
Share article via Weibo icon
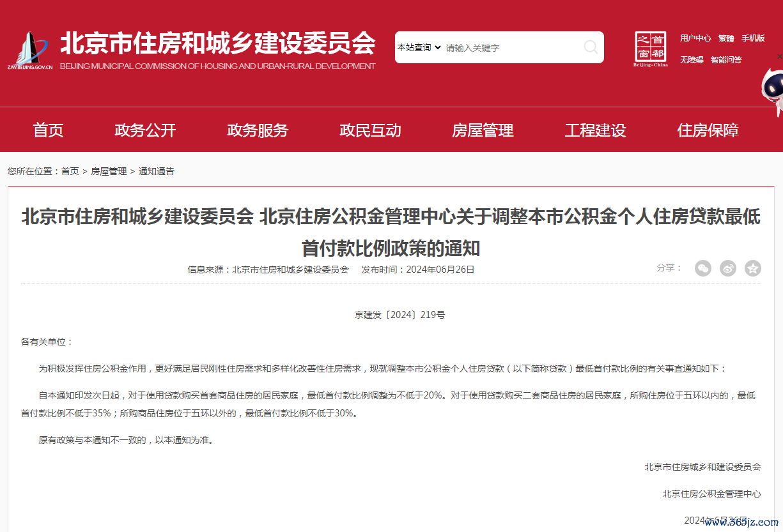(728, 268)
